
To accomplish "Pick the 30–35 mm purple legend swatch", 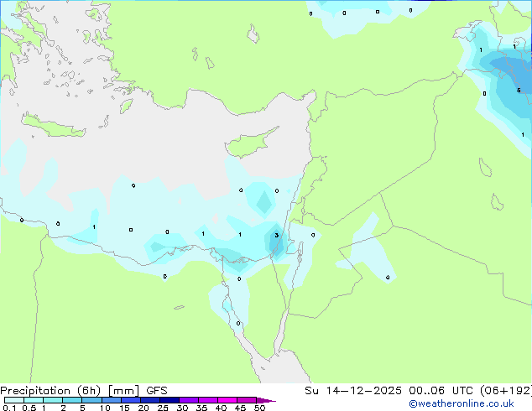I will pos(189,400).
